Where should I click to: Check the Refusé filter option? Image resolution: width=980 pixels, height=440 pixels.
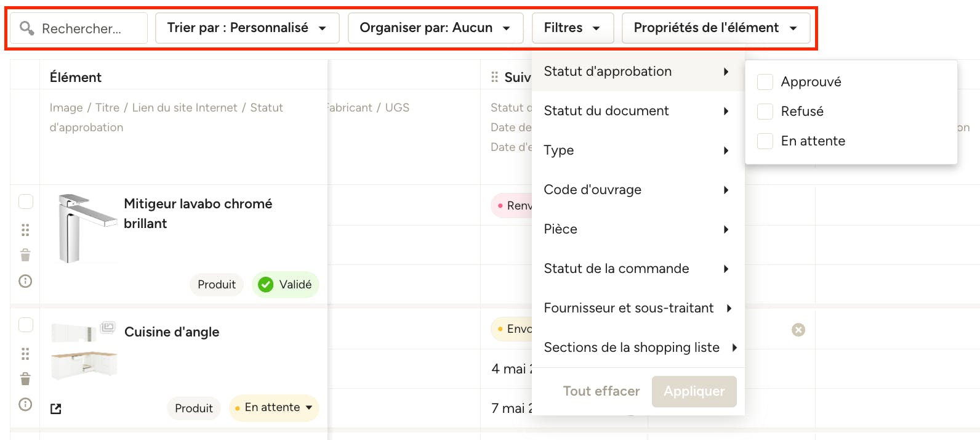pyautogui.click(x=765, y=112)
